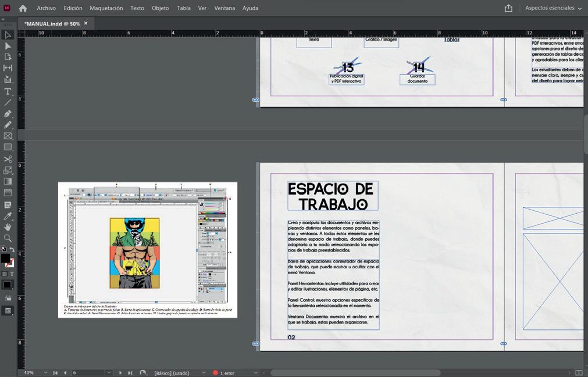
Task: Open the Maquetación menu
Action: pyautogui.click(x=106, y=8)
